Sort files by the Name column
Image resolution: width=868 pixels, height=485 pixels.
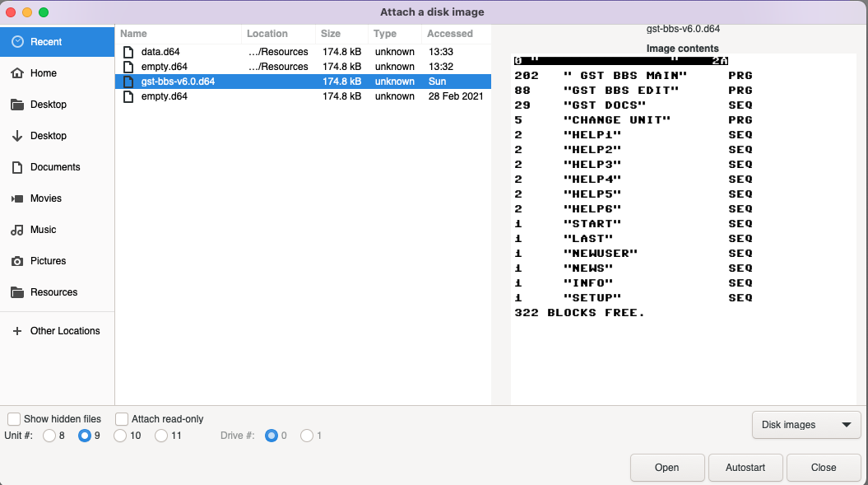pos(131,34)
